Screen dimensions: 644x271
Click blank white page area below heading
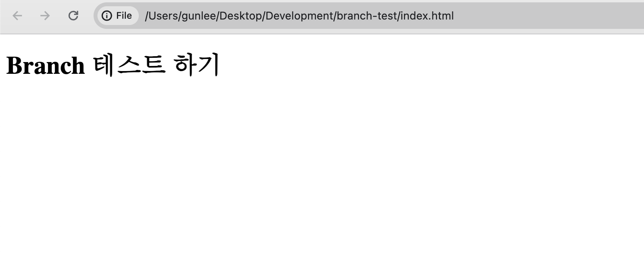(x=322, y=176)
